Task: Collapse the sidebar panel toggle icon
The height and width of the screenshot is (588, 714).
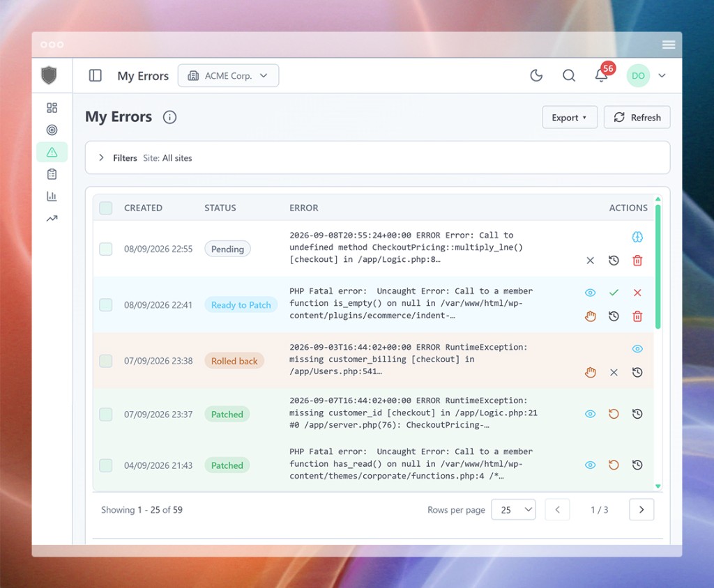Action: pyautogui.click(x=95, y=75)
